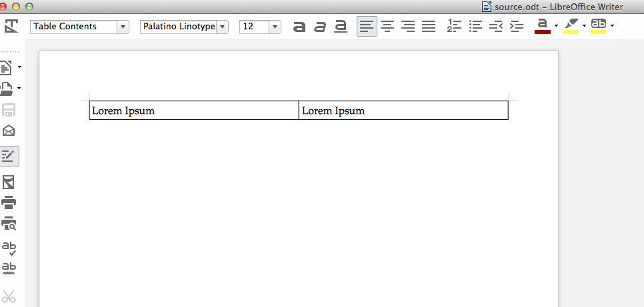The height and width of the screenshot is (307, 644).
Task: Center align the paragraph text
Action: pyautogui.click(x=387, y=27)
